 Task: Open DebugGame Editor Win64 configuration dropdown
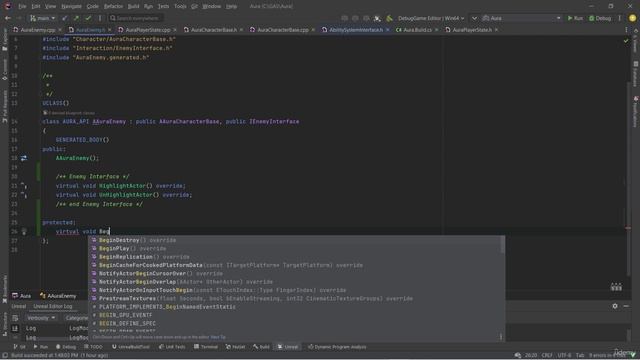(431, 18)
